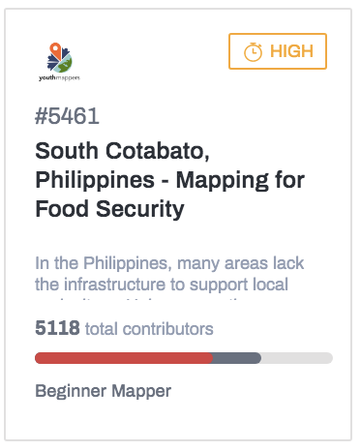
Task: Click the project description text
Action: click(169, 274)
